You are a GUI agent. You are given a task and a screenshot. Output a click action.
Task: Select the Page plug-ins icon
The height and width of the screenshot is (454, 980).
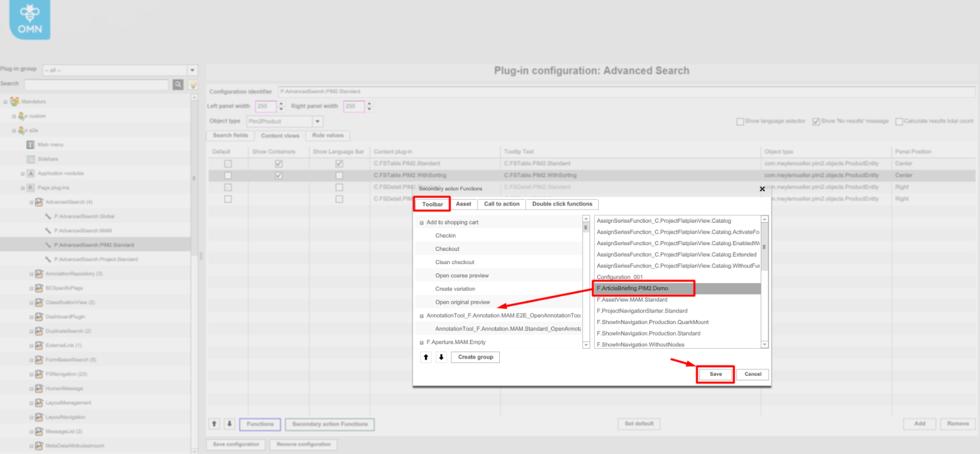31,188
